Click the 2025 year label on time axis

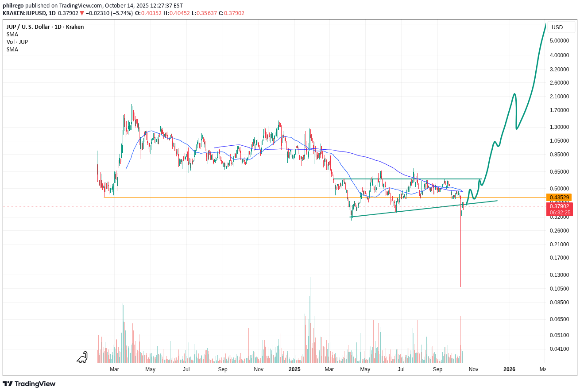[x=294, y=369]
